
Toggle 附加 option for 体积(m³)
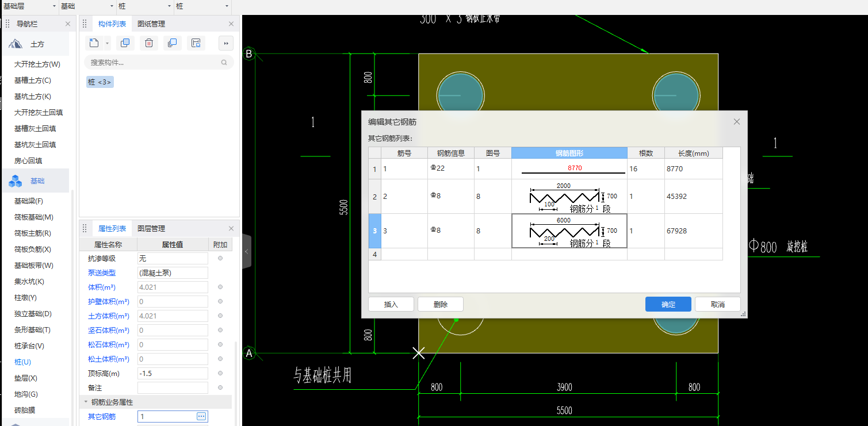220,287
